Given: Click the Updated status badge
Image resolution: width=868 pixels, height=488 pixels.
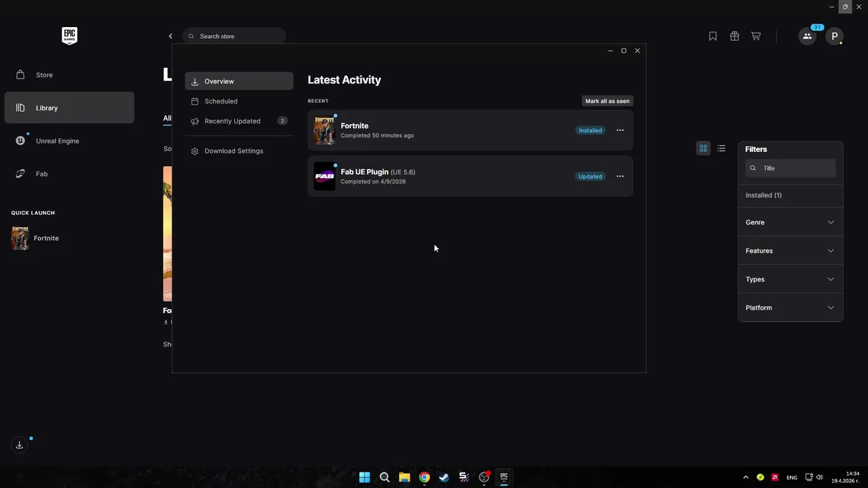Looking at the screenshot, I should pyautogui.click(x=590, y=176).
